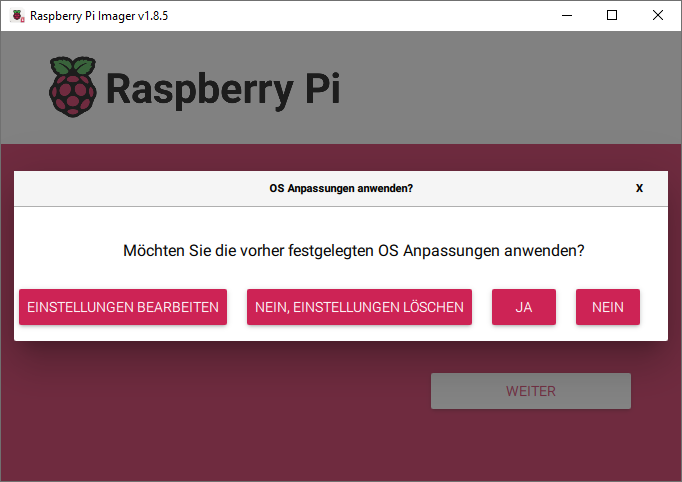Click the Raspberry Pi Imager v1.8.5 title text
This screenshot has height=482, width=682.
point(99,16)
